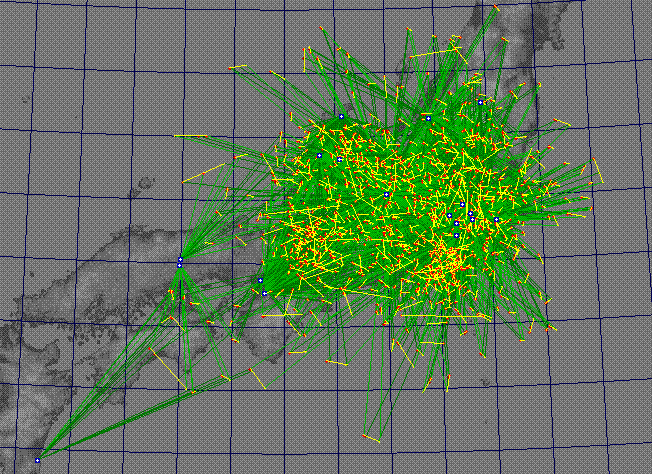Select the left blue node of the upper-left pair

(x=319, y=156)
